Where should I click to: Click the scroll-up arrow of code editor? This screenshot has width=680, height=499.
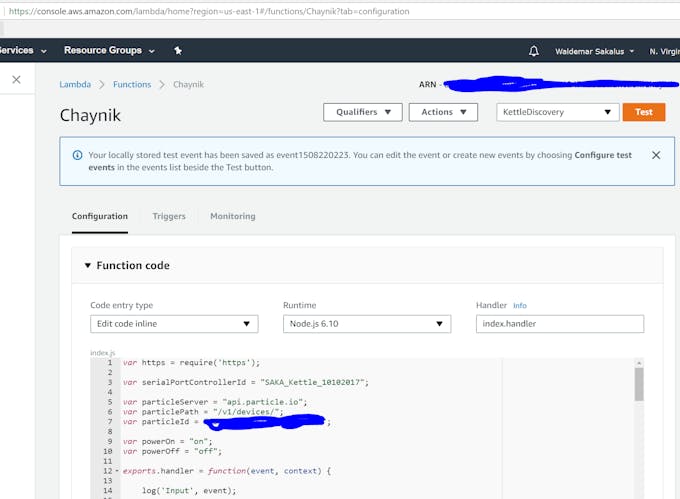point(639,362)
